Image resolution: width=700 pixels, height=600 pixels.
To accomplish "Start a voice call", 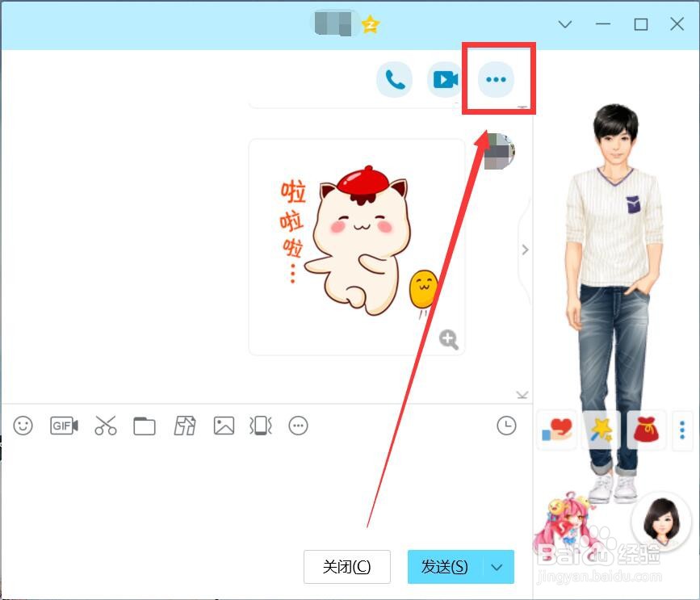I will click(394, 79).
